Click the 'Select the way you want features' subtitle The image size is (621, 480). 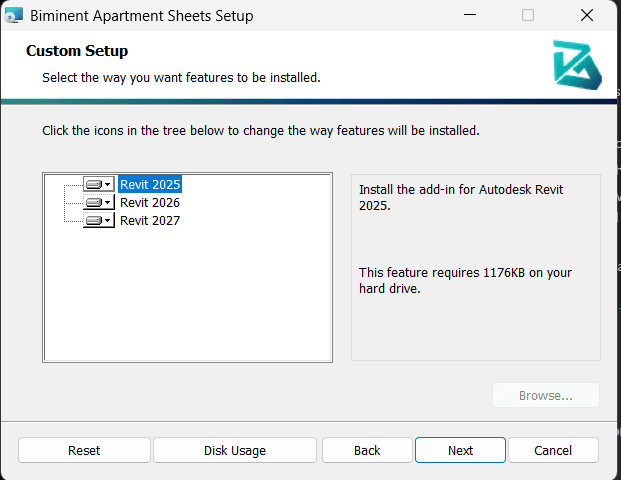point(181,78)
